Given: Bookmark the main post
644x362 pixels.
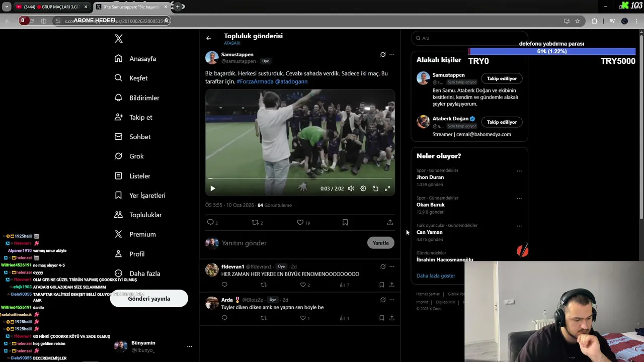Looking at the screenshot, I should coord(345,222).
